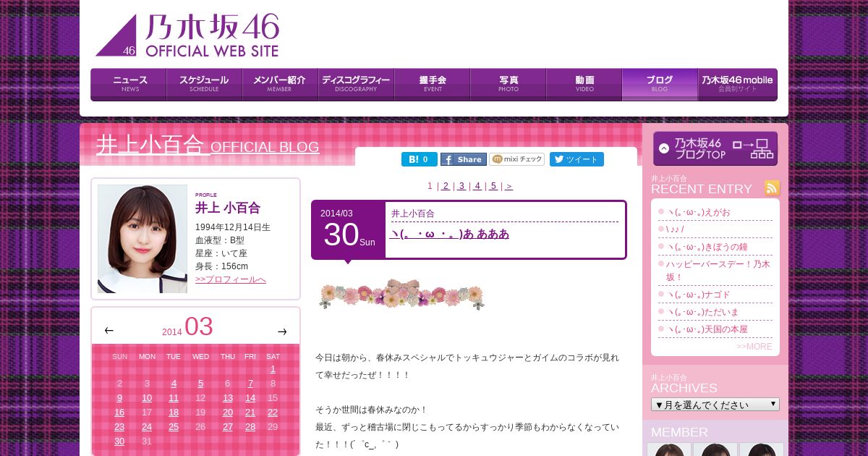Select calendar date 1
The width and height of the screenshot is (868, 456).
point(273,369)
